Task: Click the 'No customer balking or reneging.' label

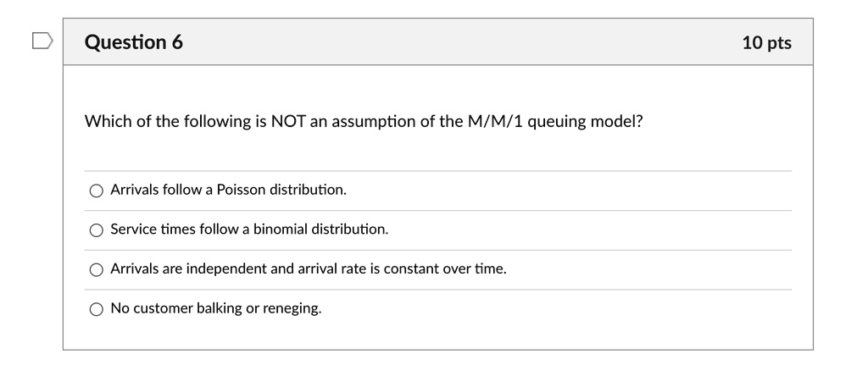Action: (x=216, y=308)
